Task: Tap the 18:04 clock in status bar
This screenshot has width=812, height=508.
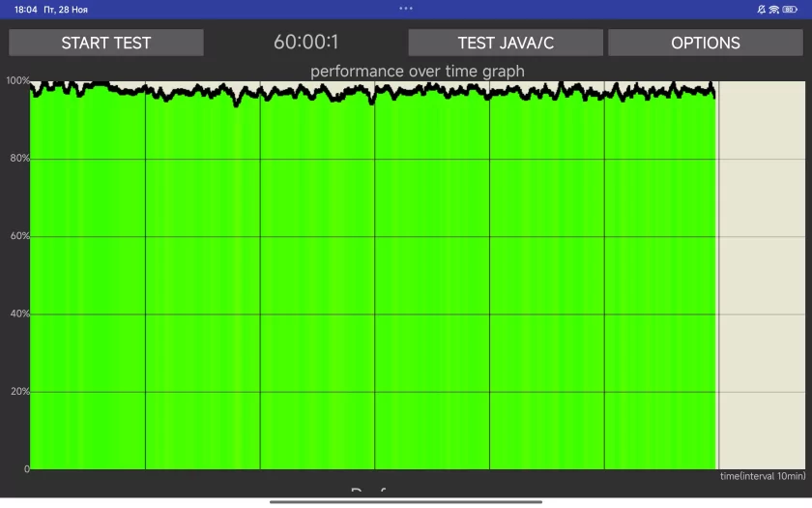Action: [25, 9]
